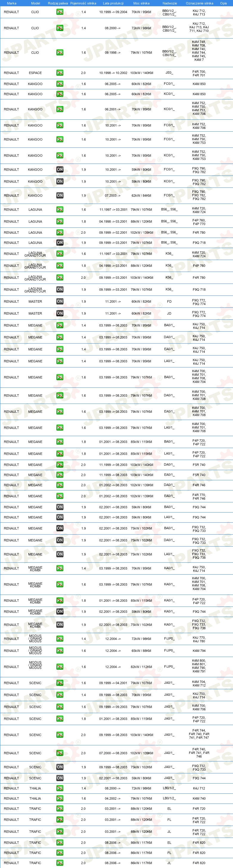This screenshot has width=233, height=868.
Task: Click the date cell 10.1998 -> 10.2002
Action: pos(113,73)
